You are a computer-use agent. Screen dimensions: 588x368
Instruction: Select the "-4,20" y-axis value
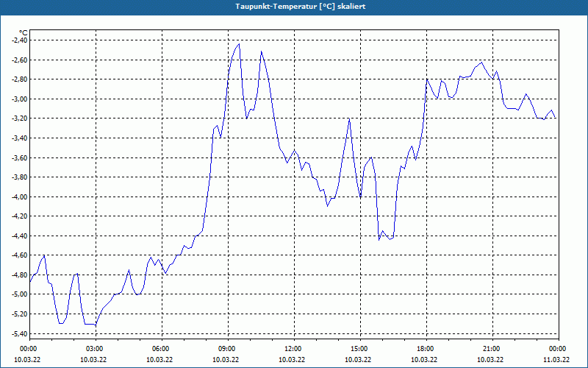pos(18,216)
